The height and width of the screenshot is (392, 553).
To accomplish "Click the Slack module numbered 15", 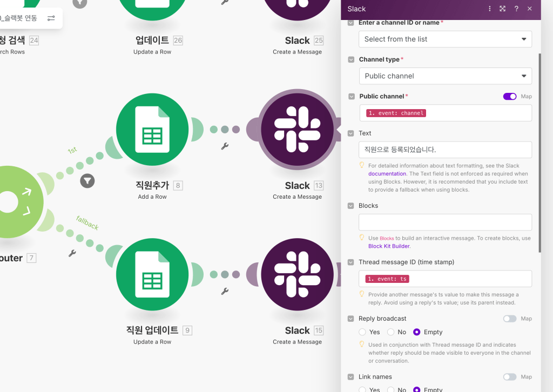I will pyautogui.click(x=297, y=275).
